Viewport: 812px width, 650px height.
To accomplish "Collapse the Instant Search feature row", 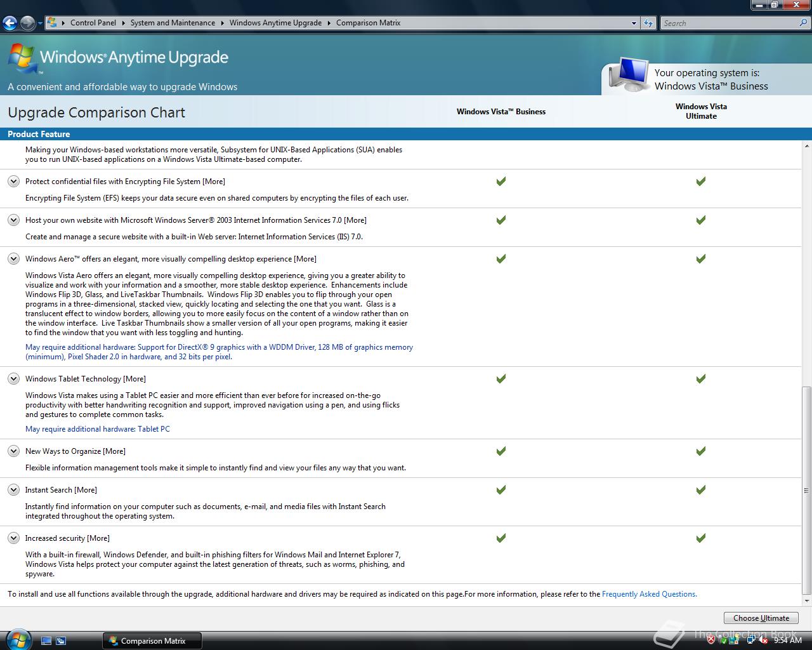I will [x=13, y=490].
